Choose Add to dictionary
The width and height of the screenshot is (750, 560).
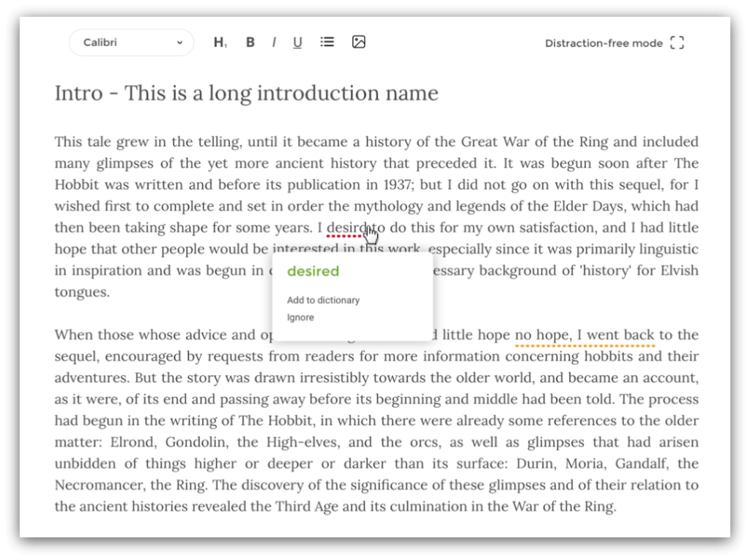pyautogui.click(x=323, y=300)
